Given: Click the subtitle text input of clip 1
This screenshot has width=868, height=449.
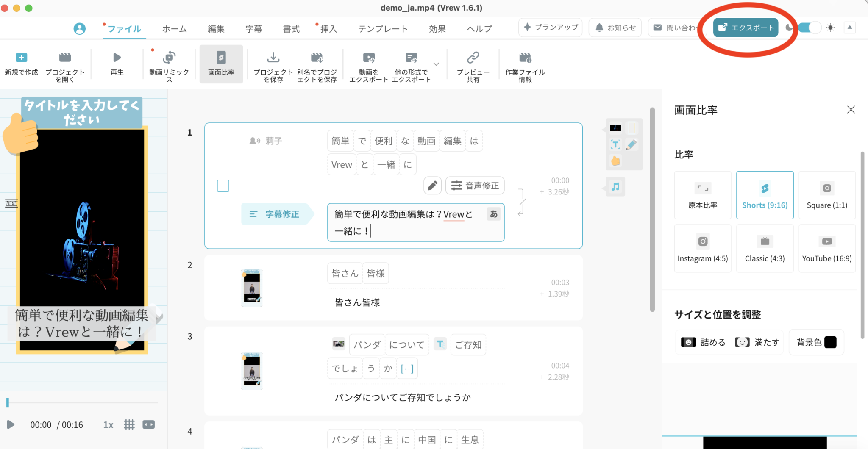Looking at the screenshot, I should tap(416, 222).
